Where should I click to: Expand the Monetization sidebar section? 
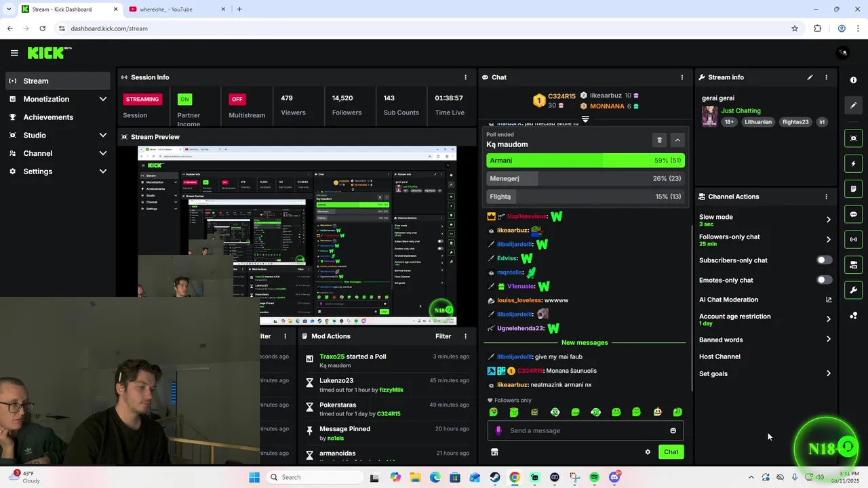[102, 99]
